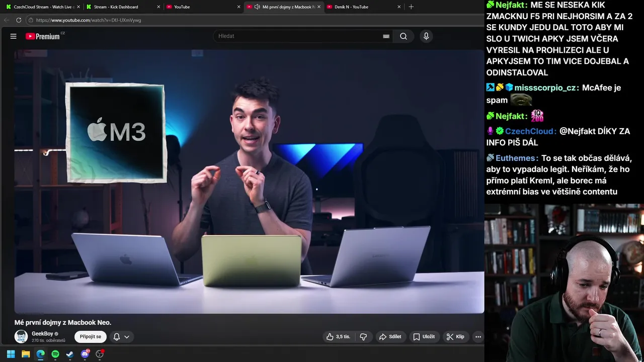Click the green verified badge next to CzechCloud
The height and width of the screenshot is (362, 644).
(x=500, y=131)
